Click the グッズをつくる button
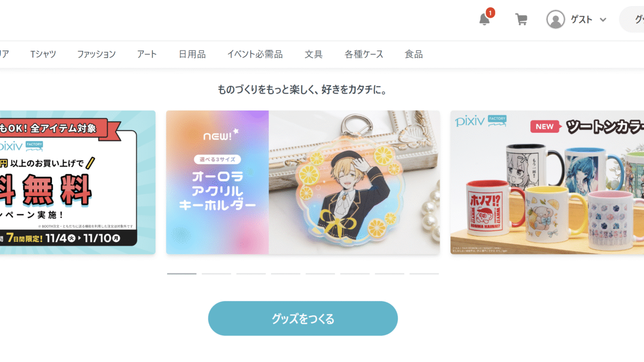 303,318
